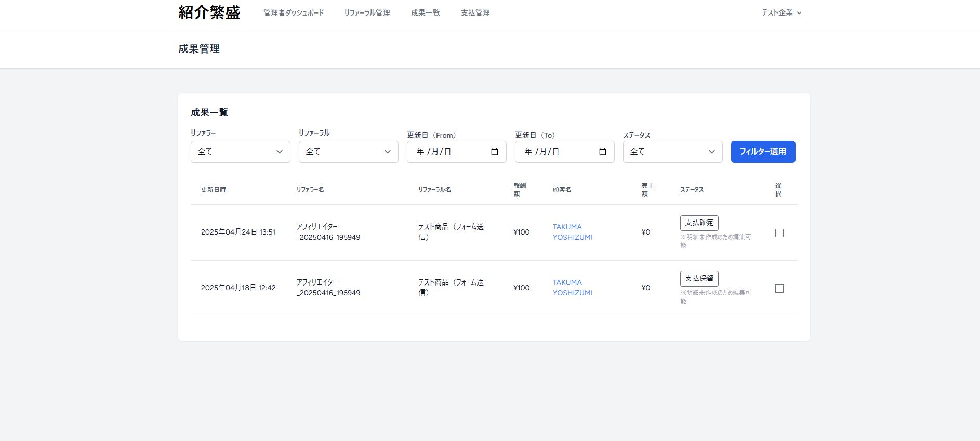Open calendar picker in 更新日 (From) field
This screenshot has height=441, width=980.
[495, 152]
